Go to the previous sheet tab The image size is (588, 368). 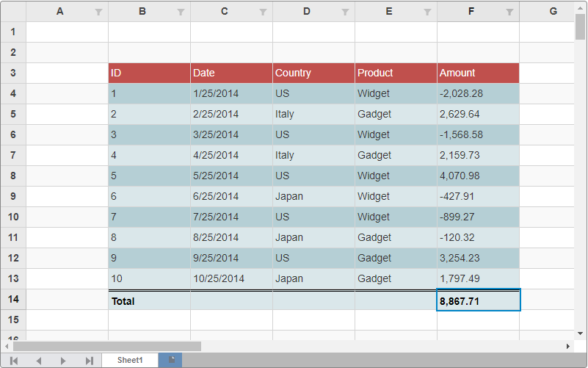(x=39, y=361)
